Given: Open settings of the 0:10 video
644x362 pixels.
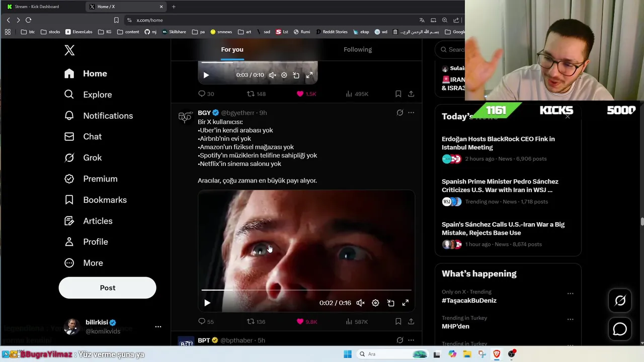Looking at the screenshot, I should coord(284,75).
